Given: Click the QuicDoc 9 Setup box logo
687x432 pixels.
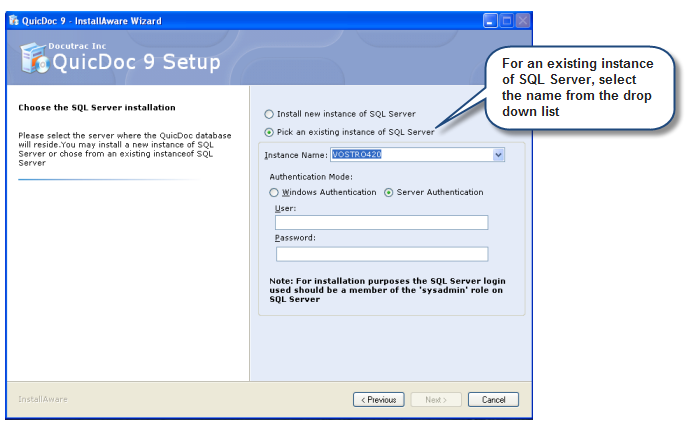Looking at the screenshot, I should tap(34, 58).
